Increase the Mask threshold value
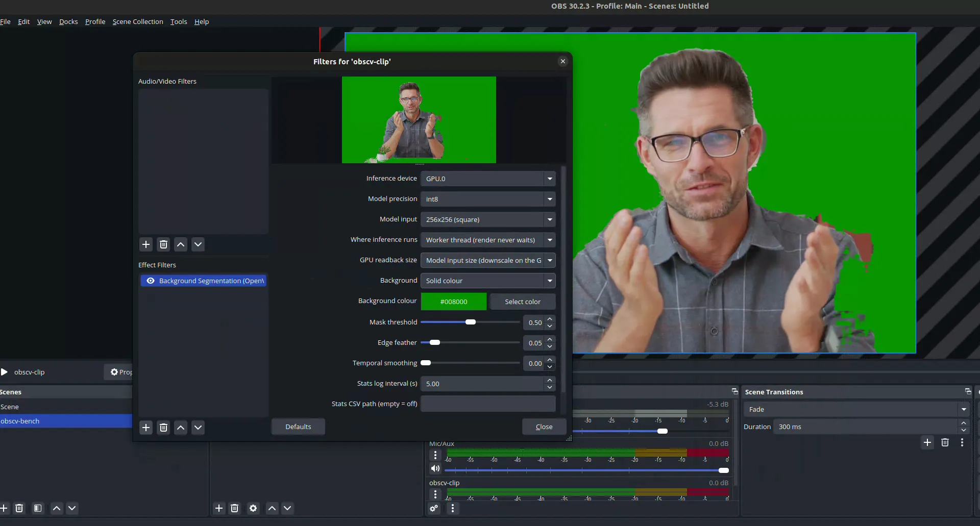 [550, 319]
